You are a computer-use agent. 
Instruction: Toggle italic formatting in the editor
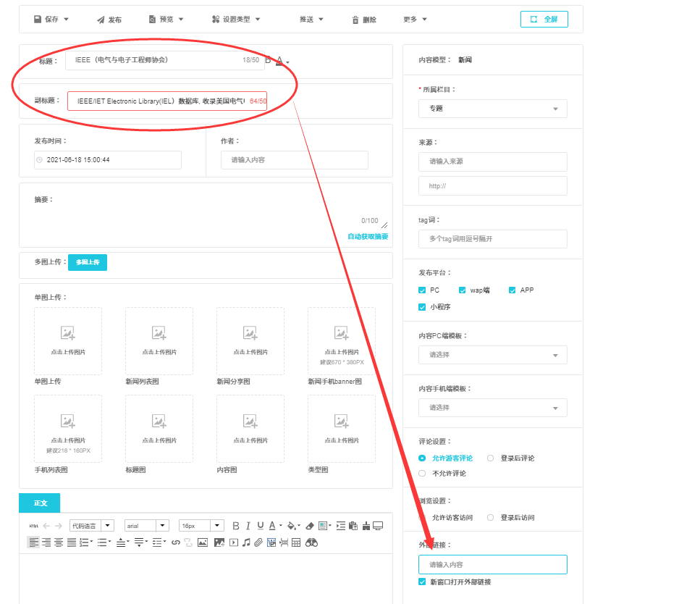pyautogui.click(x=248, y=526)
